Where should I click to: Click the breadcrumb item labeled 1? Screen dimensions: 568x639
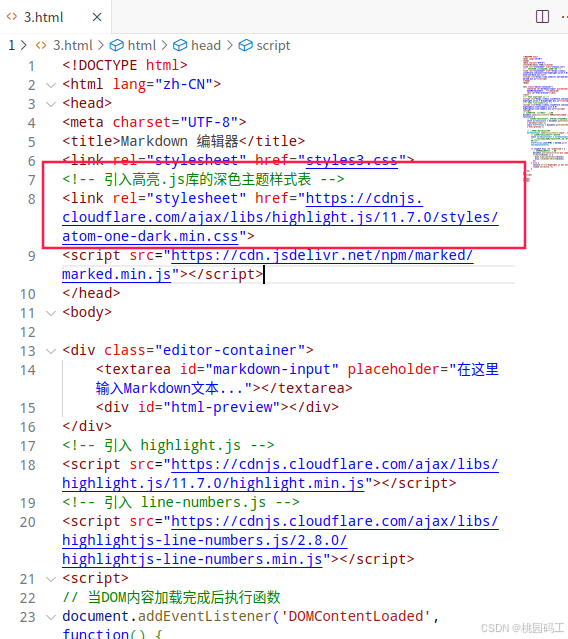[12, 45]
